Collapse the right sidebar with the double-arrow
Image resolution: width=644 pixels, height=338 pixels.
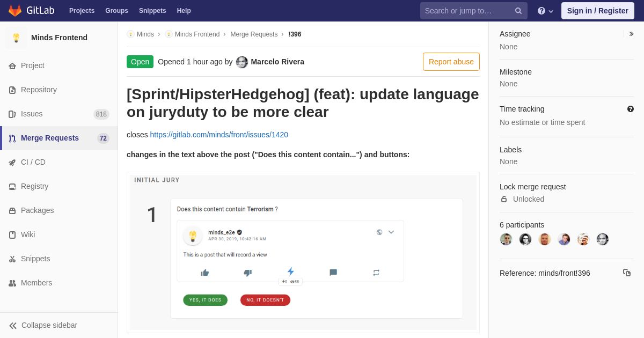[631, 34]
